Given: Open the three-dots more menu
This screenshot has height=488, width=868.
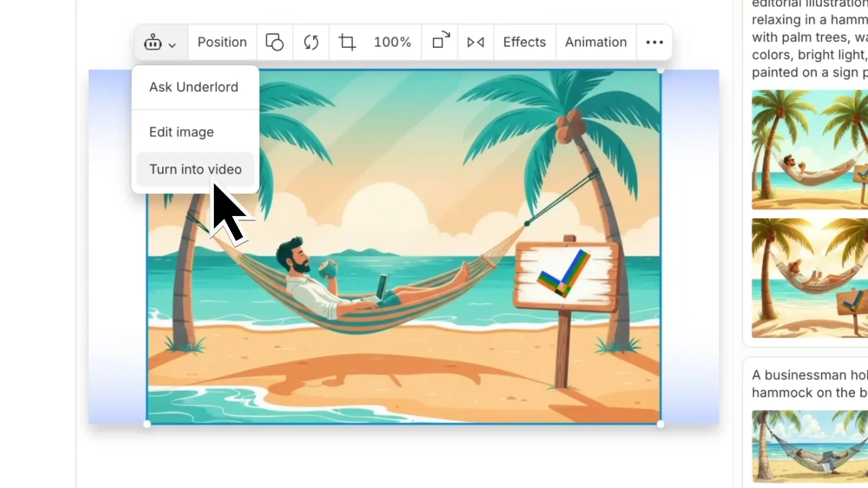Looking at the screenshot, I should 654,42.
